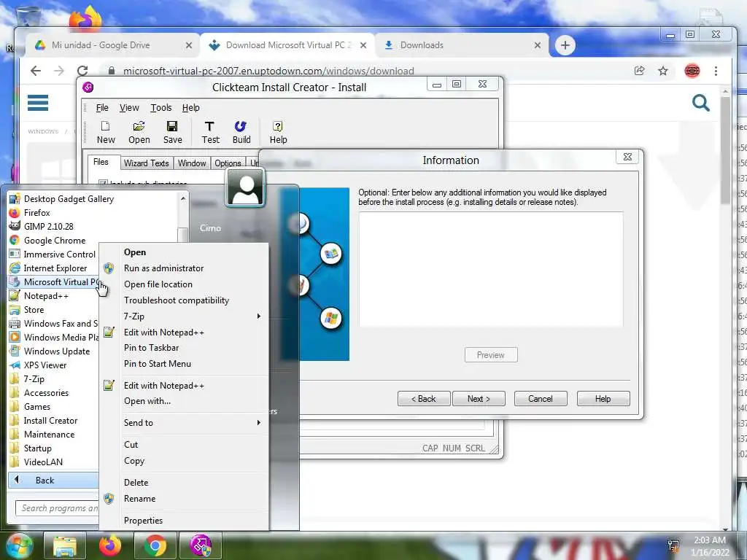747x560 pixels.
Task: Expand the Accessories folder in programs list
Action: pos(46,393)
